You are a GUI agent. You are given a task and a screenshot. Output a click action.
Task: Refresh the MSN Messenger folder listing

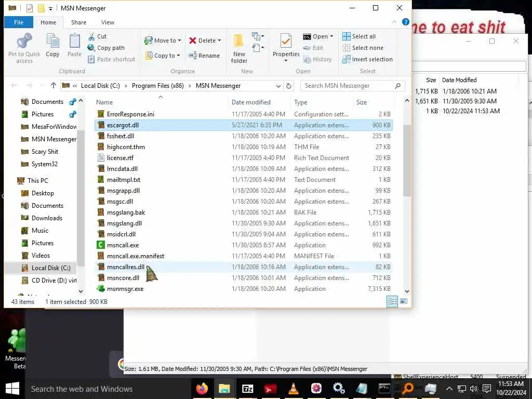click(289, 86)
